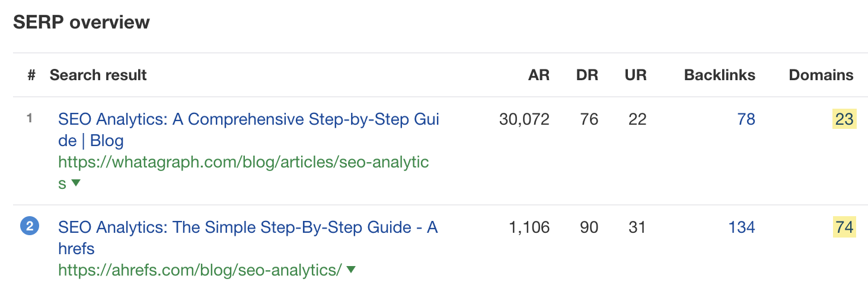Click the position number 1 marker
The height and width of the screenshot is (291, 868).
30,118
